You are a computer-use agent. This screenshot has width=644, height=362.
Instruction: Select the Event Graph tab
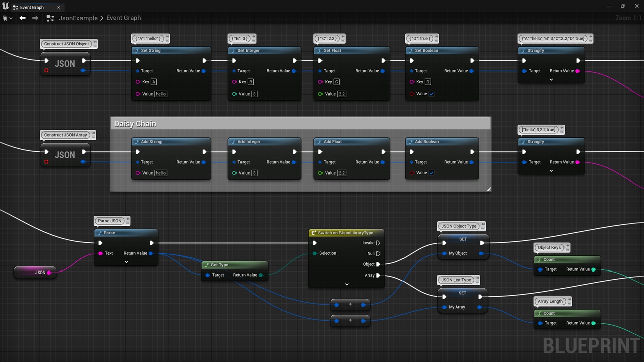point(32,7)
